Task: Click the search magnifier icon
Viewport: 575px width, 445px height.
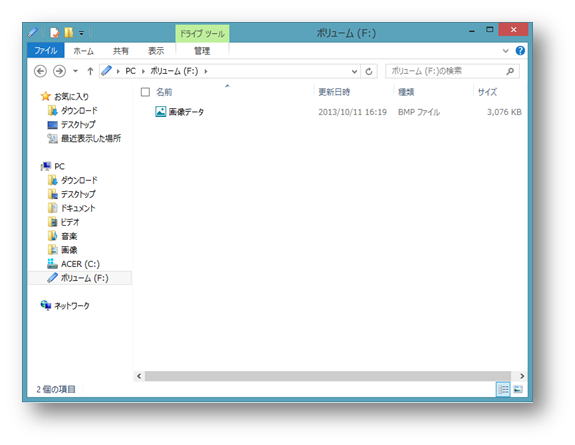Action: point(510,71)
